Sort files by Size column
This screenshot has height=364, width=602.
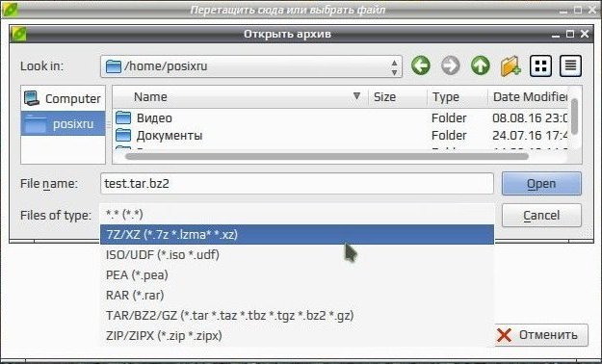click(397, 96)
